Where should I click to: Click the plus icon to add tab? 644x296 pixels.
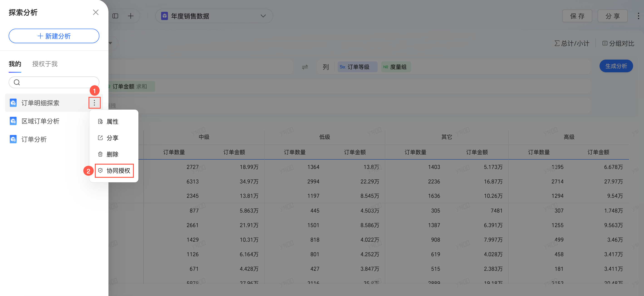click(x=130, y=16)
